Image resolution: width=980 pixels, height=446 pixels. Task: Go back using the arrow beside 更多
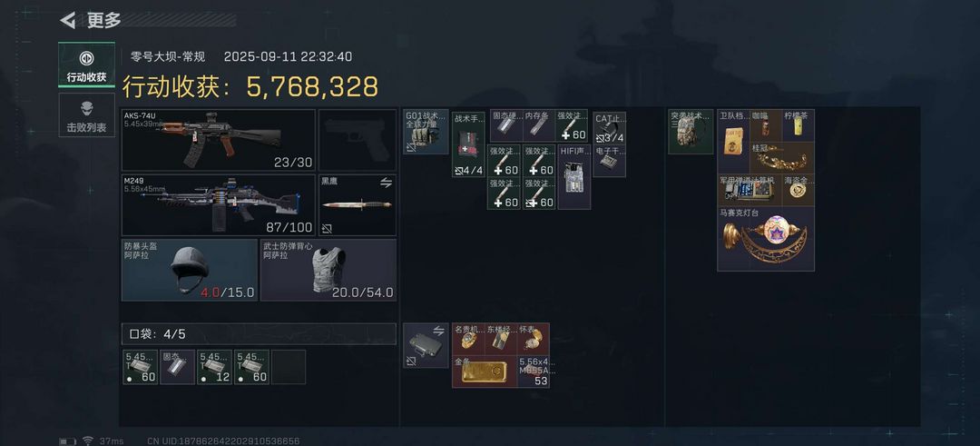[67, 21]
